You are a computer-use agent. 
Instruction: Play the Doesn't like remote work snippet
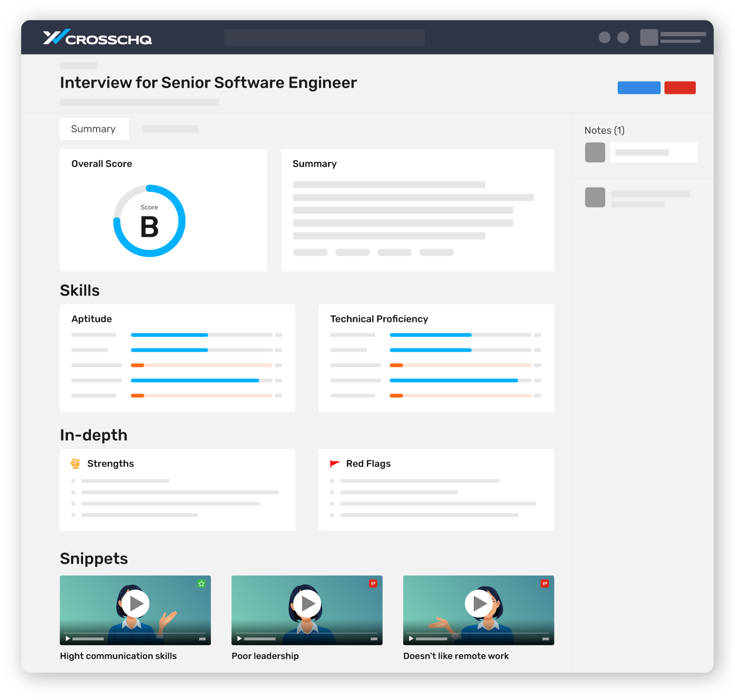click(x=479, y=603)
